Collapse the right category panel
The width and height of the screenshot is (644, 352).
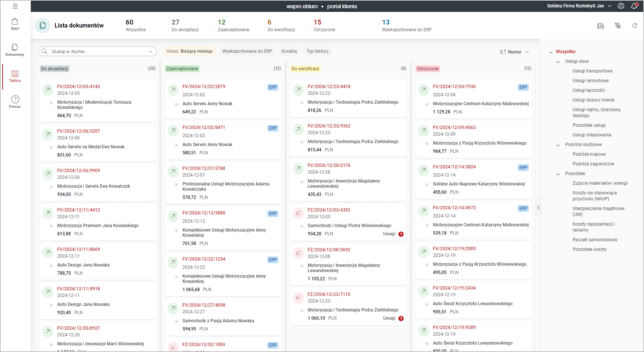pos(538,208)
